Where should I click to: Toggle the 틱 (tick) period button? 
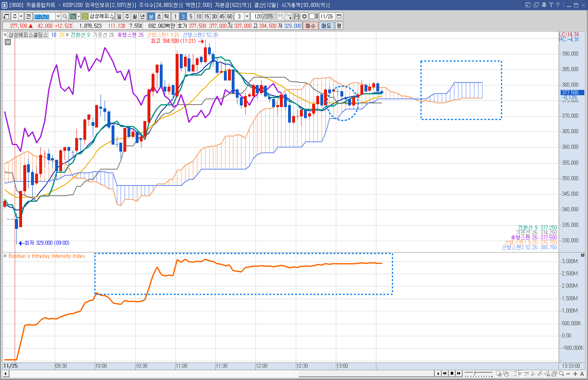(166, 16)
